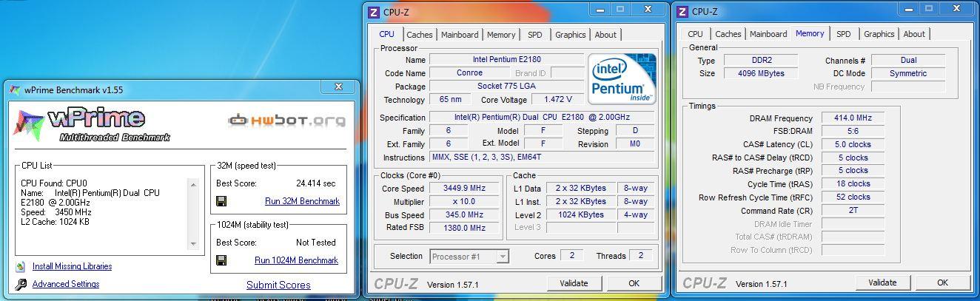Click the Name field Intel Pentium E2180

coord(506,59)
